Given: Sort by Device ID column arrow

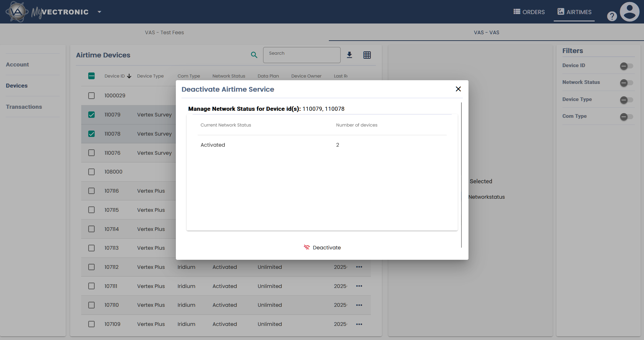Looking at the screenshot, I should pyautogui.click(x=129, y=76).
